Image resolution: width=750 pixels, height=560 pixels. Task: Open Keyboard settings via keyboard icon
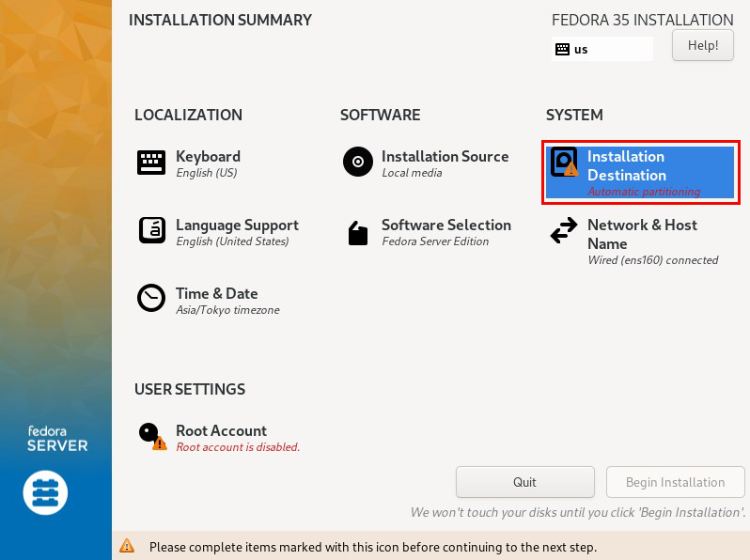[x=151, y=163]
